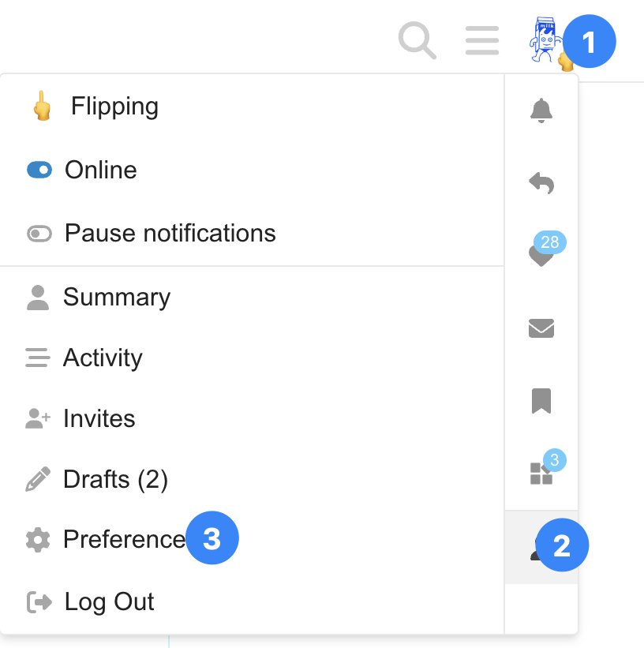Open the messages envelope tab
This screenshot has height=648, width=644.
pos(541,328)
